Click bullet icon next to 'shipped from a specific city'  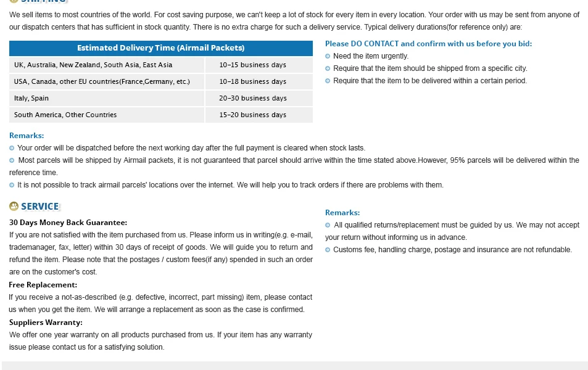point(328,68)
